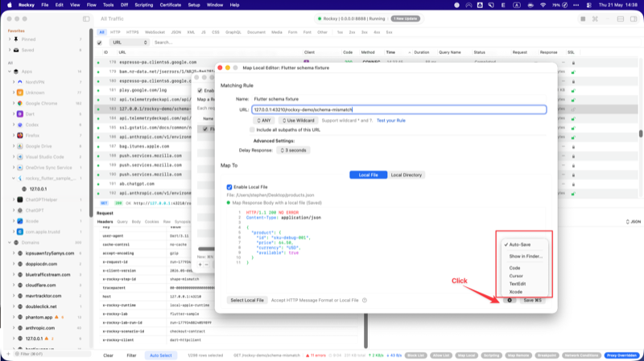This screenshot has height=361, width=644.
Task: Toggle the Breakpoint status pill
Action: (x=547, y=355)
